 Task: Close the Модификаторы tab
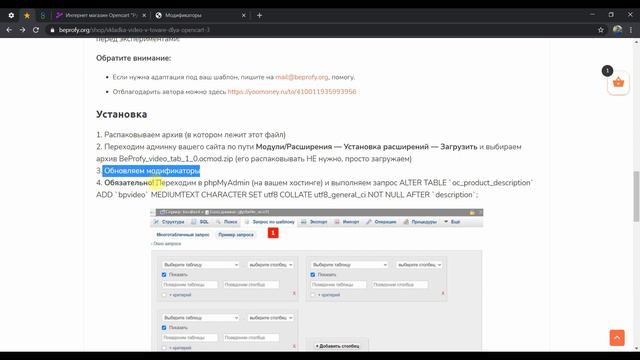244,15
